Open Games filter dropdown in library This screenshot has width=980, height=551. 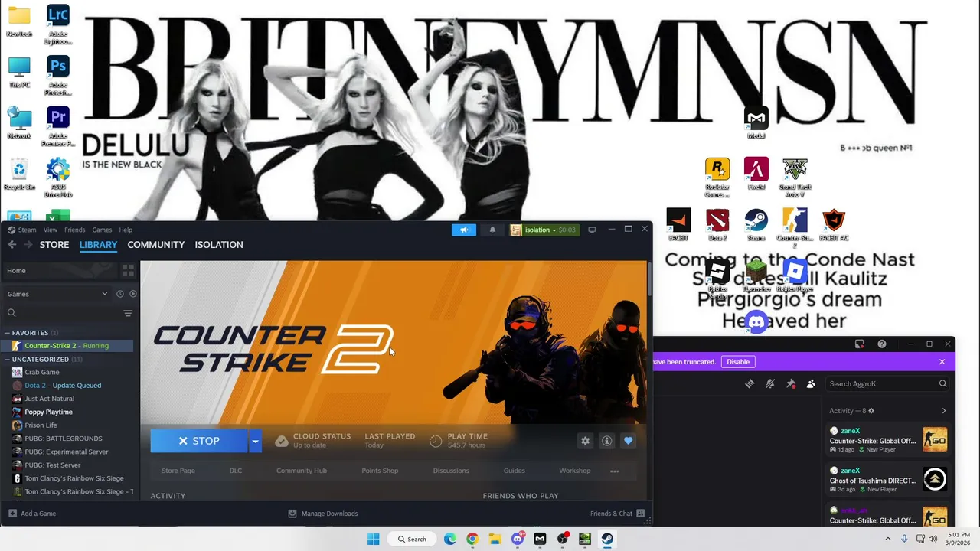pyautogui.click(x=57, y=294)
